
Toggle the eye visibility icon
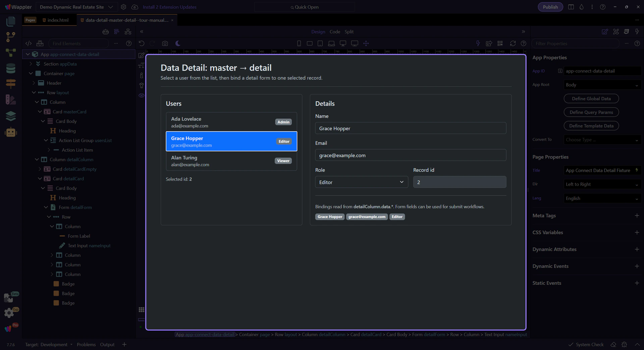point(142,95)
